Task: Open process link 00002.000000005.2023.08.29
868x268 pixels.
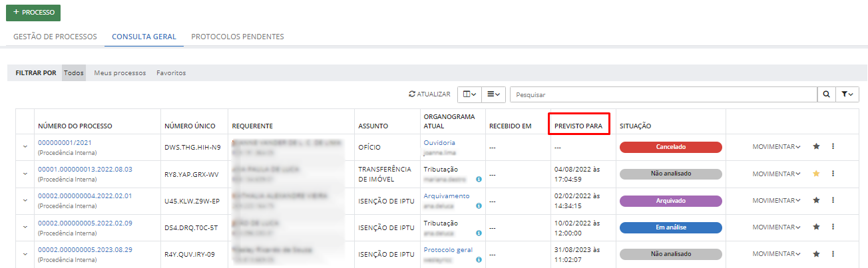Action: 85,249
